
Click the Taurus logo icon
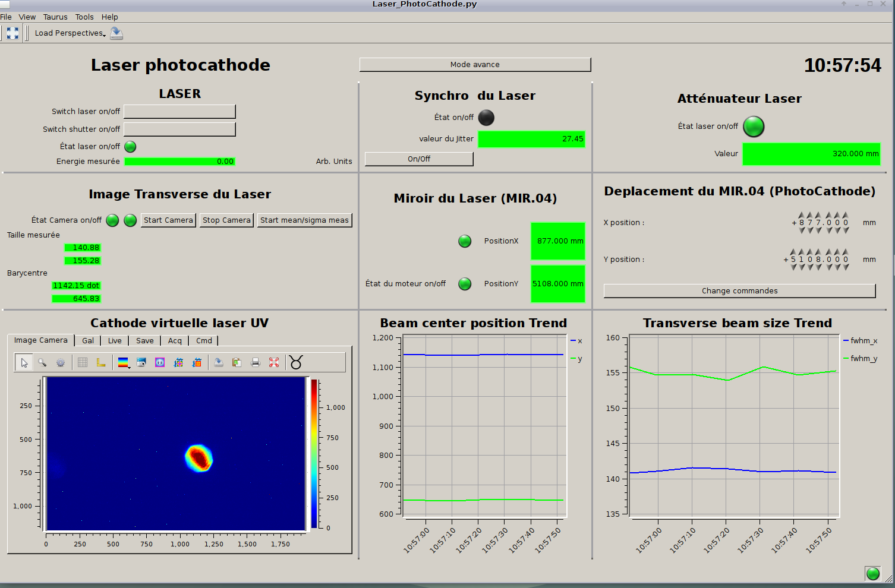296,362
